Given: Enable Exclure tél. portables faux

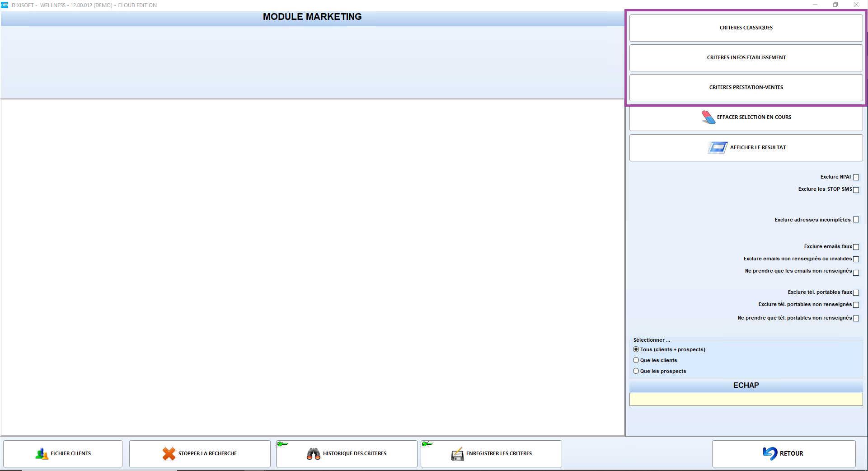Looking at the screenshot, I should point(856,292).
